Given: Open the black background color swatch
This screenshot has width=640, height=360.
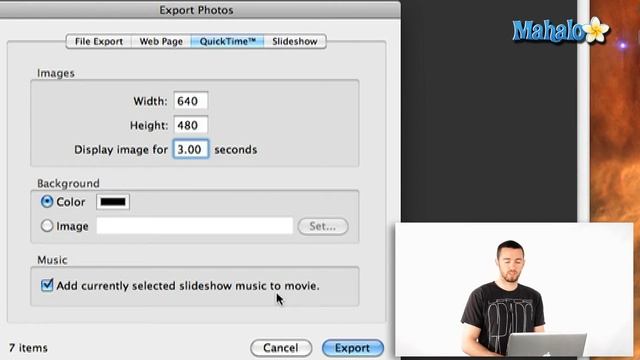Looking at the screenshot, I should tap(113, 202).
